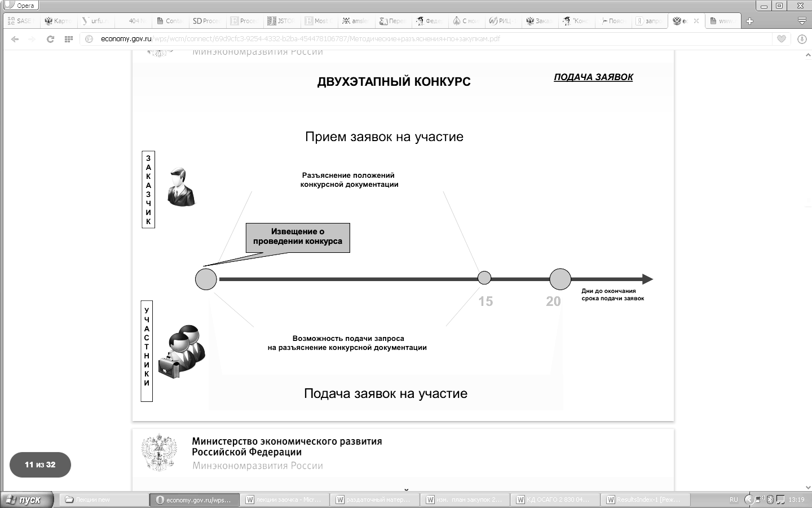
Task: Click RU language indicator in tray
Action: click(x=733, y=500)
